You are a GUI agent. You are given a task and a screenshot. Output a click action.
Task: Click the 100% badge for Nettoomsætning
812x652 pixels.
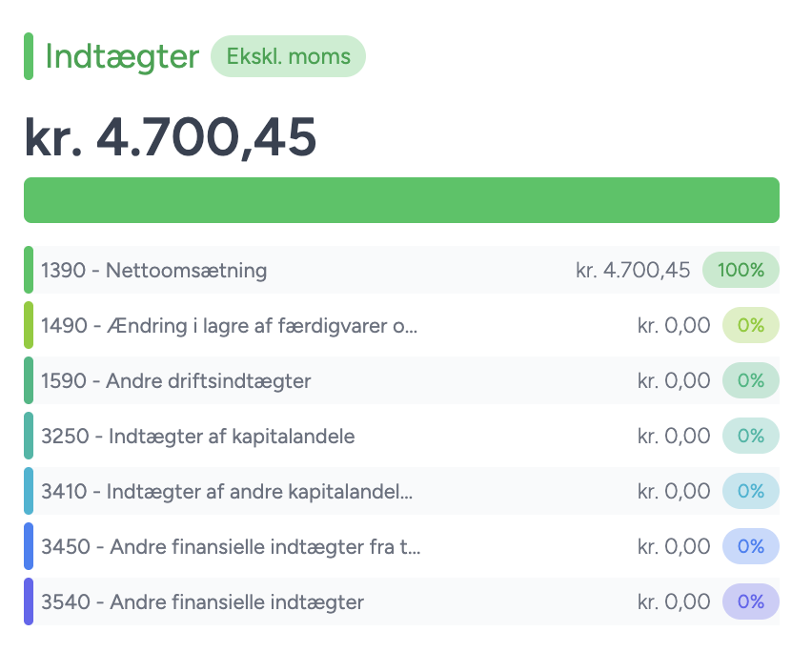[x=741, y=271]
